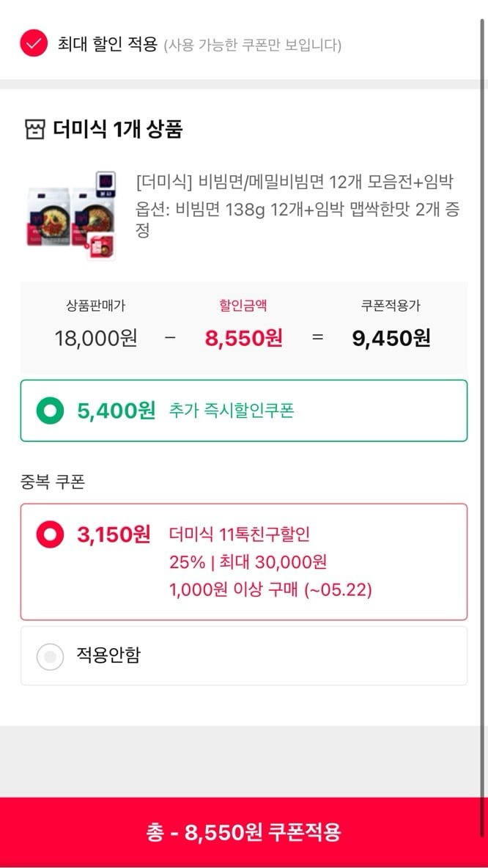Click the store icon beside 더미식 1개 상품
The width and height of the screenshot is (488, 868).
click(35, 130)
